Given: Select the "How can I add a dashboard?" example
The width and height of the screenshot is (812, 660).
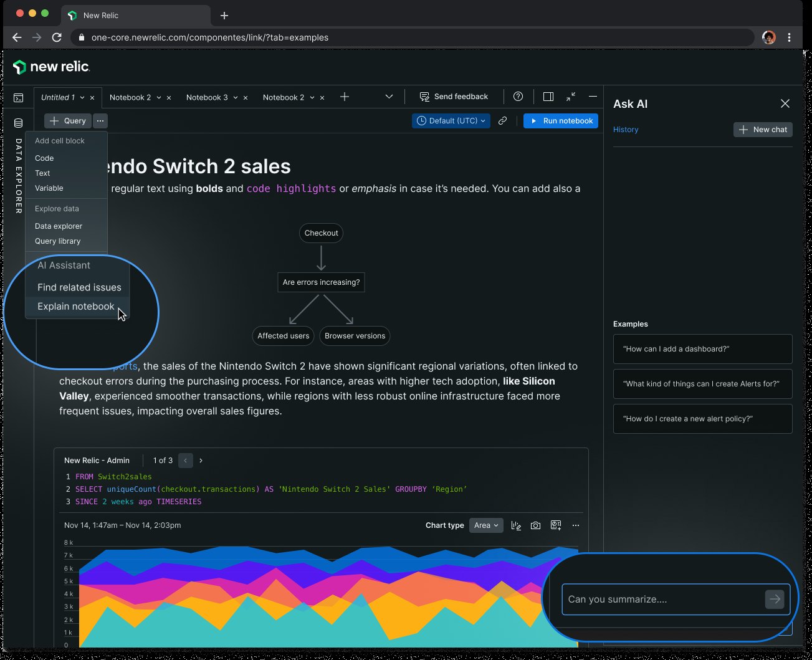Looking at the screenshot, I should pos(702,349).
